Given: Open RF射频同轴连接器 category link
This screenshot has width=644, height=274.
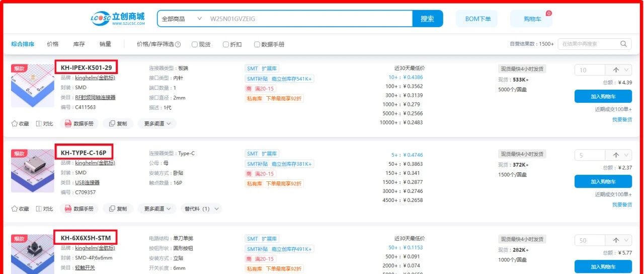Looking at the screenshot, I should click(95, 97).
